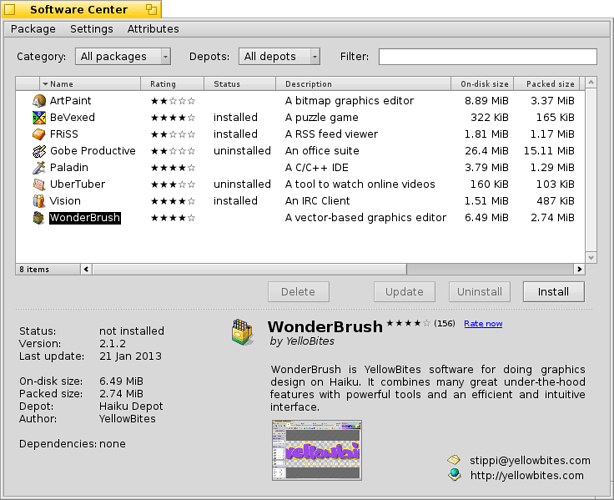Click the website globe icon
Image resolution: width=614 pixels, height=500 pixels.
(455, 475)
